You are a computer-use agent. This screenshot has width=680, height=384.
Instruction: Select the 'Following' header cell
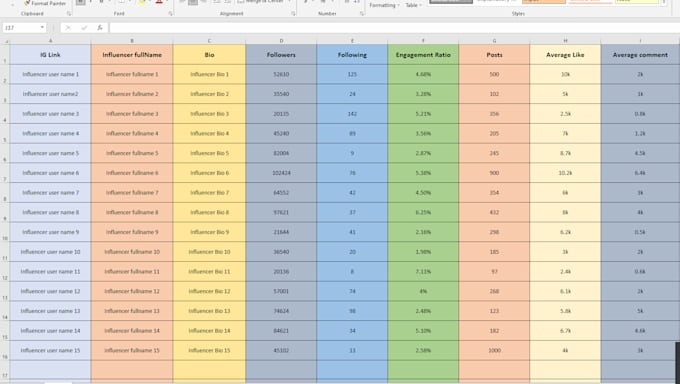click(x=352, y=55)
